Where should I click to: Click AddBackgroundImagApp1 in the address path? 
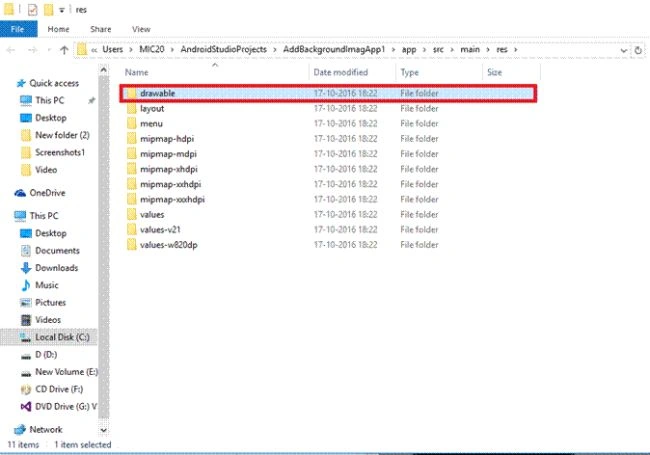click(334, 50)
